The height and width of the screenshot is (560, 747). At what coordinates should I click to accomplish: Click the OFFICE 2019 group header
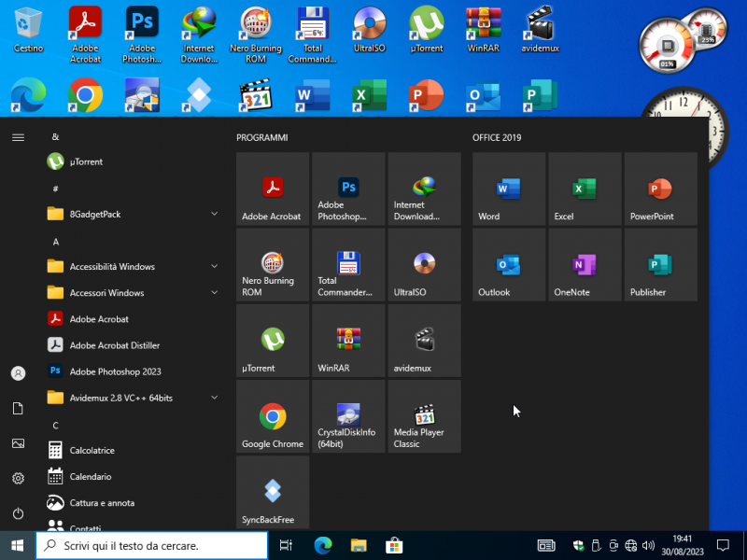pyautogui.click(x=497, y=137)
